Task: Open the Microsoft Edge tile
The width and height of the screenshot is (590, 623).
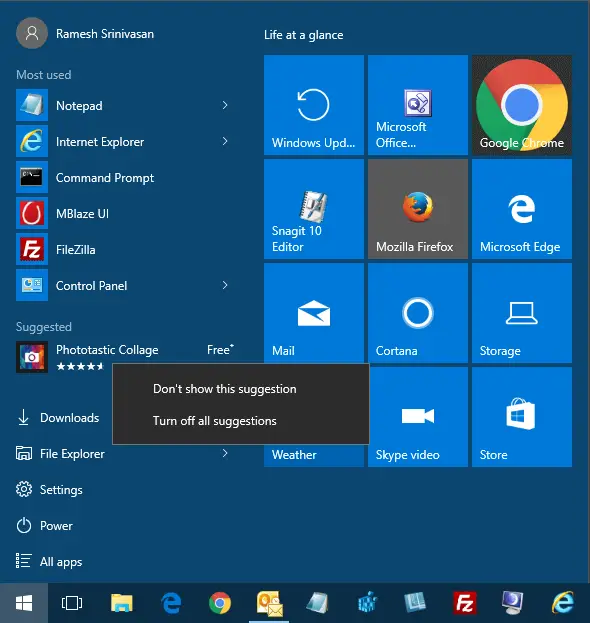Action: (x=522, y=209)
